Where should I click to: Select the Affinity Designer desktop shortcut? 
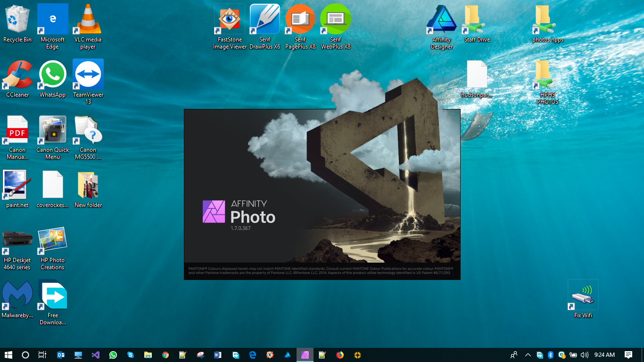coord(442,26)
